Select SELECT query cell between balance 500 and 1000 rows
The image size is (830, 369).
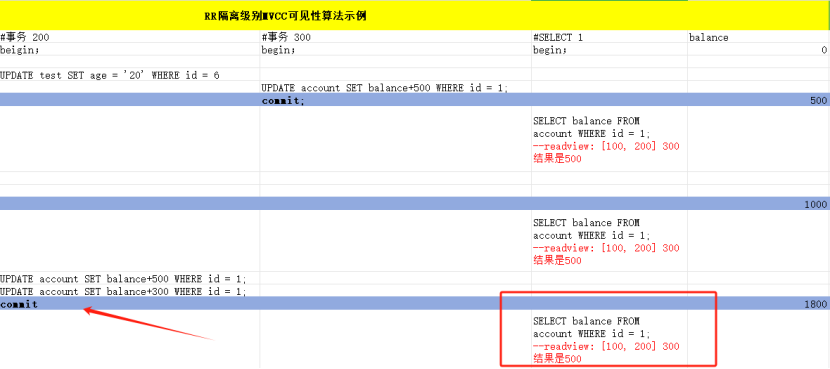[x=609, y=139]
